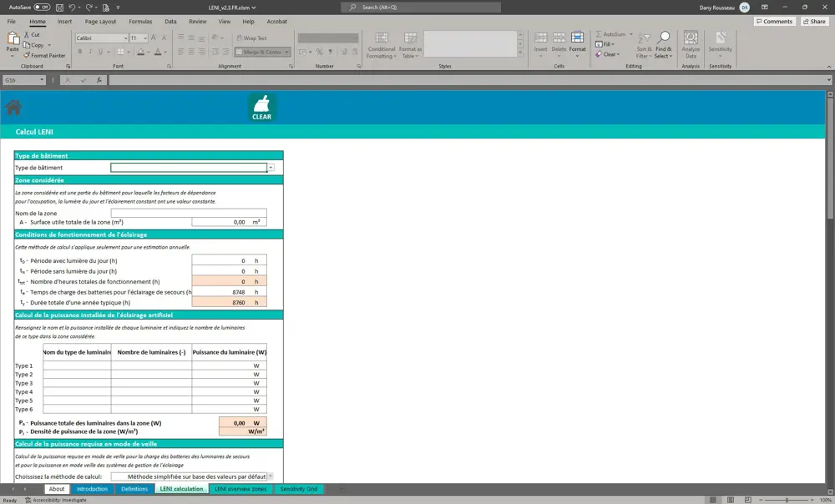835x504 pixels.
Task: Click the Decrease Font Size icon
Action: pyautogui.click(x=164, y=38)
